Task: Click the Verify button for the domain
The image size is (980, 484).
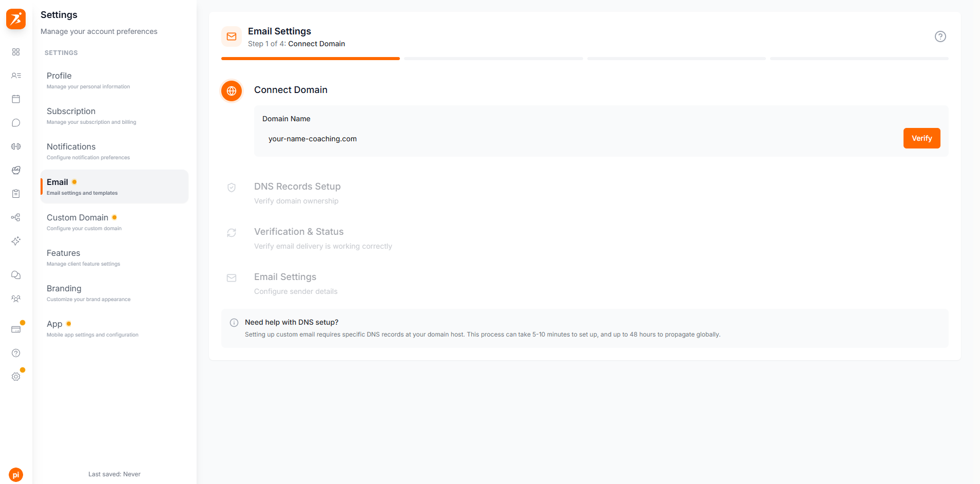Action: [921, 138]
